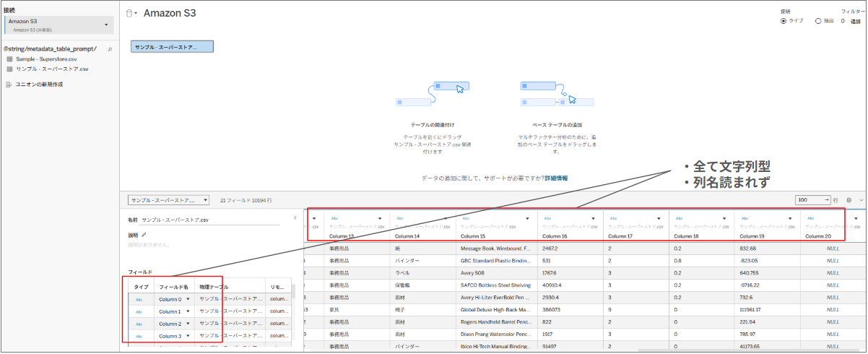Click the cell SAFCO Boltless Steel Shelving
This screenshot has height=354, width=868.
(x=495, y=285)
